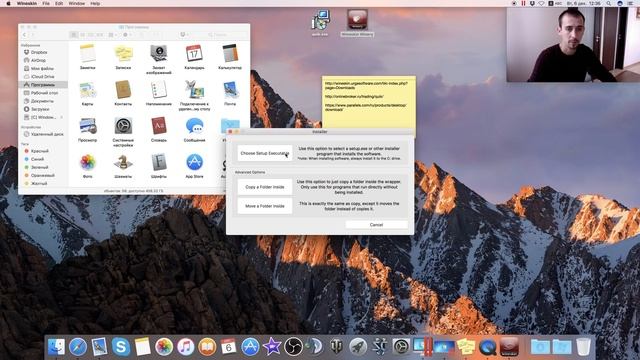Open Системные настройки app in Finder
The height and width of the screenshot is (360, 640).
[123, 131]
